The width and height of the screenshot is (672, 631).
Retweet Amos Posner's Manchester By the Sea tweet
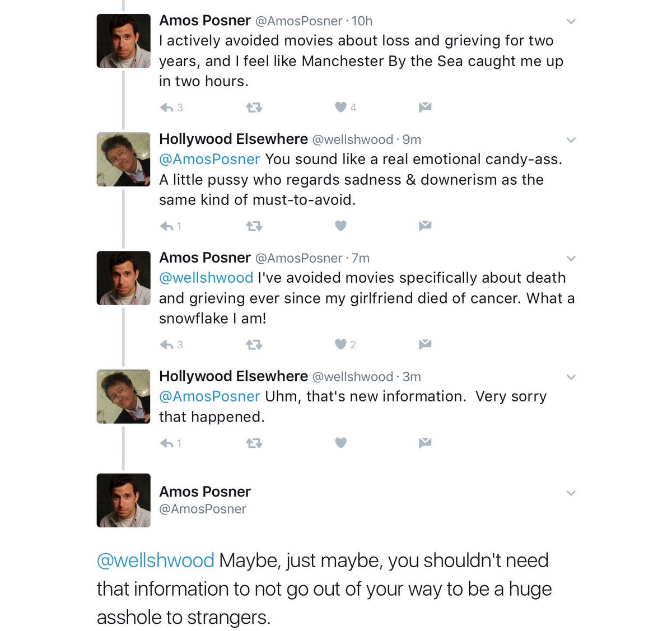coord(254,107)
